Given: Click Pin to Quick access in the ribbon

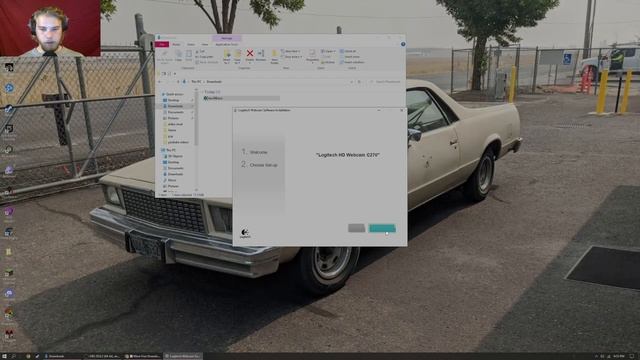Looking at the screenshot, I should click(x=165, y=56).
